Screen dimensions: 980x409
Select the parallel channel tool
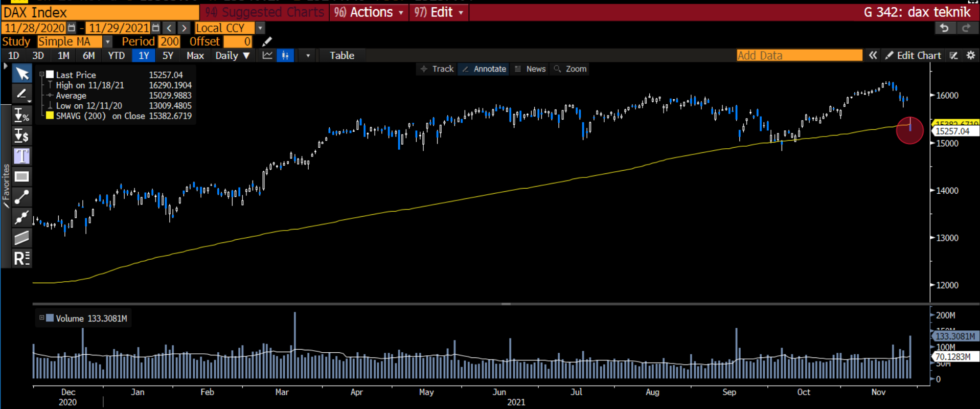point(22,238)
